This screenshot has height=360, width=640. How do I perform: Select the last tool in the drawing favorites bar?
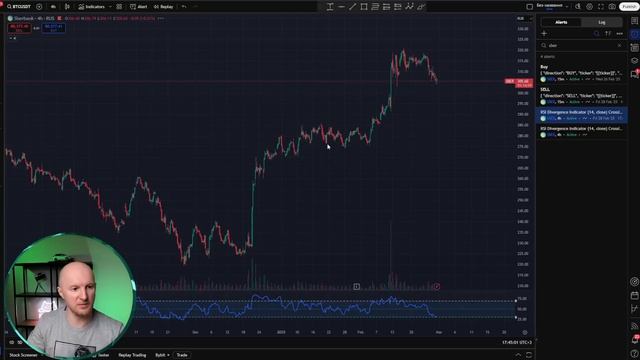coord(421,7)
